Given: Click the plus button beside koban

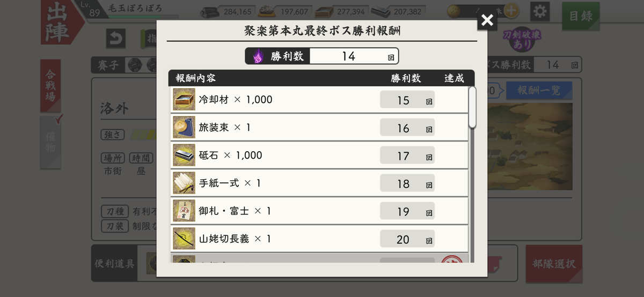Looking at the screenshot, I should tap(511, 11).
